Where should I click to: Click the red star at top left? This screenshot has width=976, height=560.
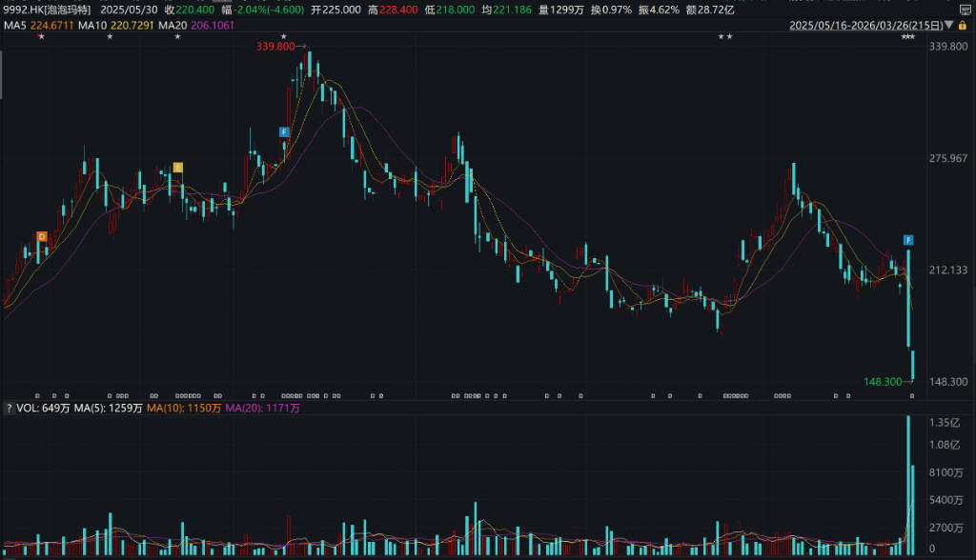[40, 36]
